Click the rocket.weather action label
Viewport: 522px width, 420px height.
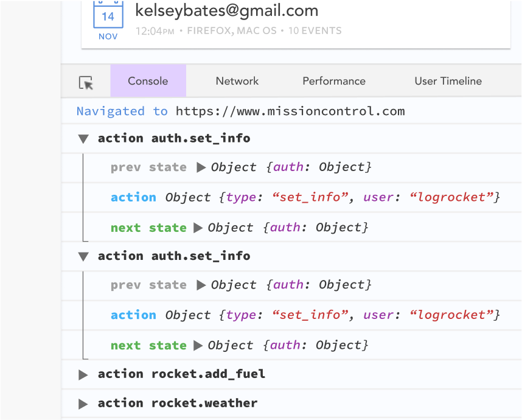coord(178,403)
